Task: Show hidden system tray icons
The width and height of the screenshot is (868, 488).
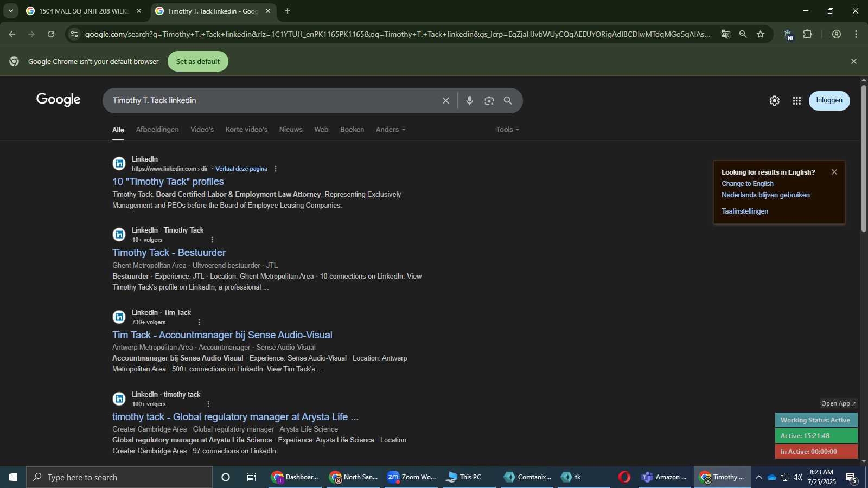Action: (759, 477)
